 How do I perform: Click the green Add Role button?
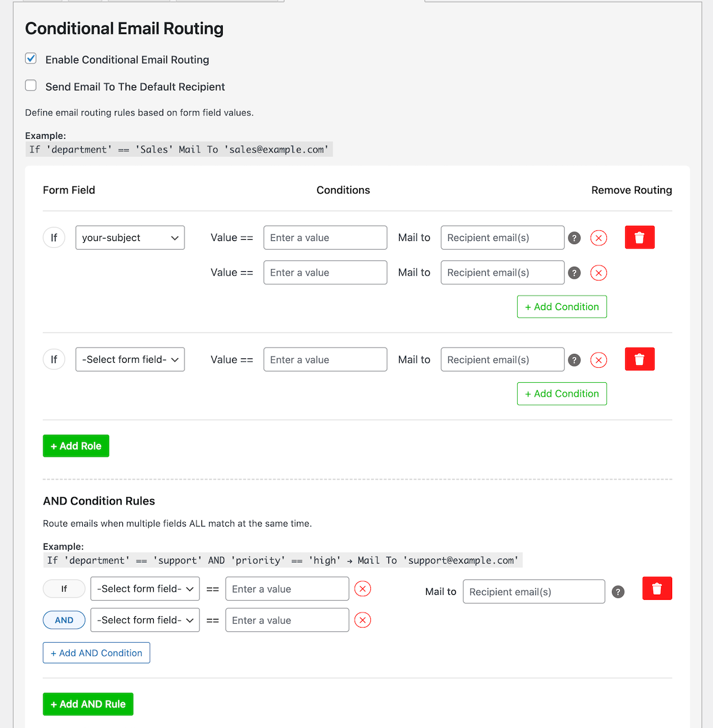tap(76, 446)
